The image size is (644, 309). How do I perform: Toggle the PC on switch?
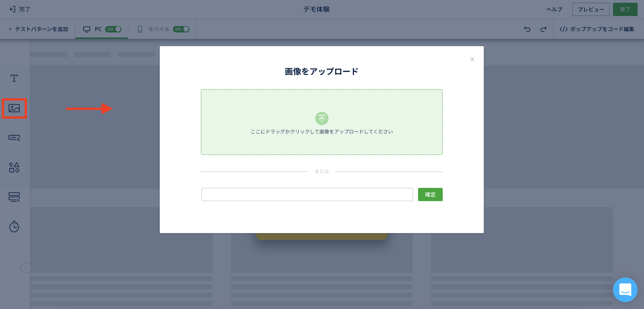(x=113, y=29)
